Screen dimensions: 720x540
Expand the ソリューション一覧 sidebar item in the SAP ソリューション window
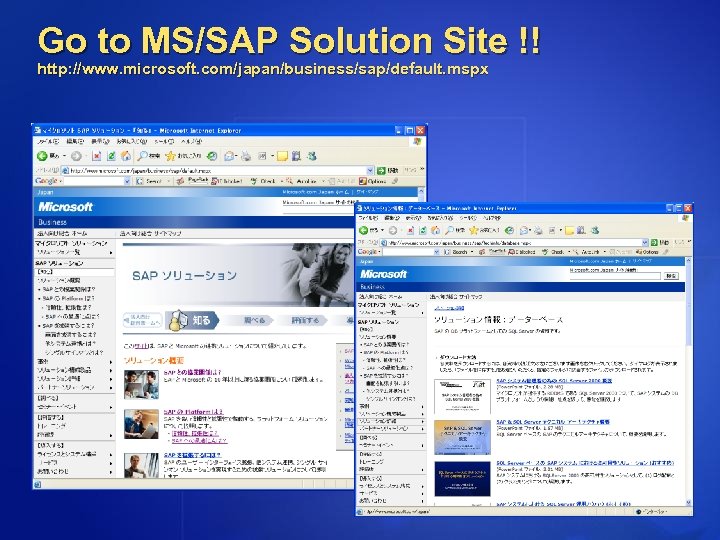111,253
